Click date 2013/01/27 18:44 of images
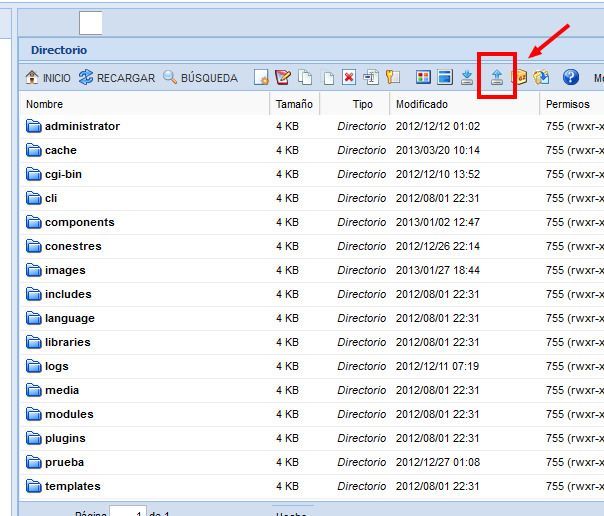 438,270
